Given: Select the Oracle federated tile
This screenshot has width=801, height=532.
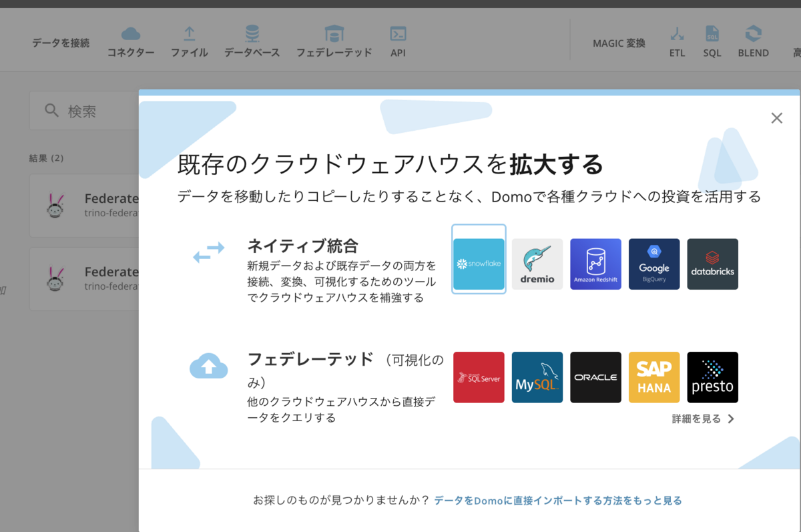Looking at the screenshot, I should click(595, 377).
